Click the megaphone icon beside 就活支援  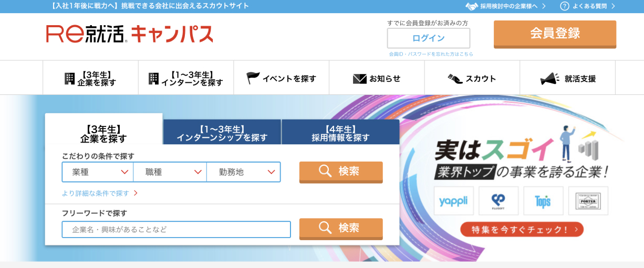coord(550,79)
